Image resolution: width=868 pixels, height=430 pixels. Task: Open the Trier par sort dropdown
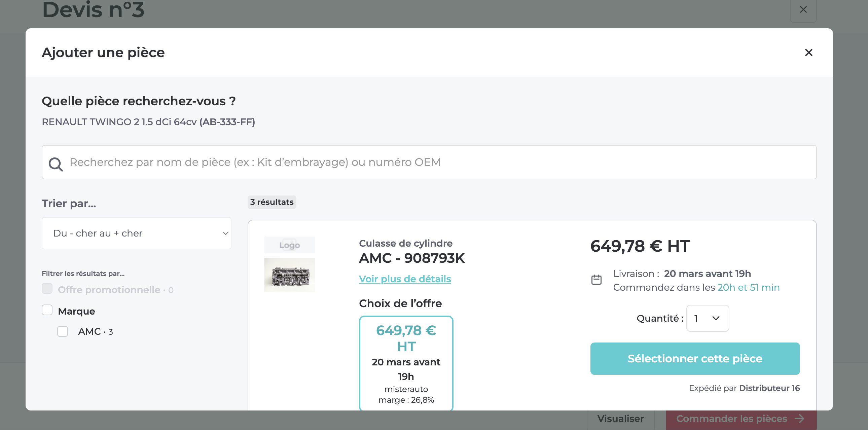point(136,233)
